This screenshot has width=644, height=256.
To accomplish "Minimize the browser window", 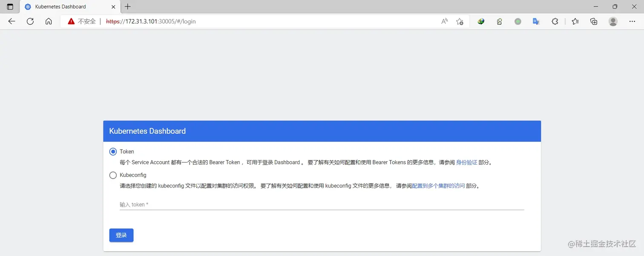I will tap(595, 6).
